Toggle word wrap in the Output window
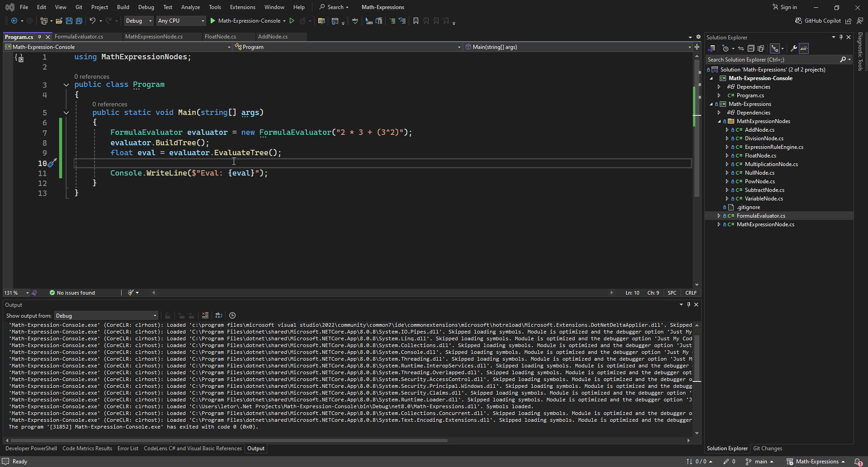Image resolution: width=868 pixels, height=467 pixels. (x=219, y=315)
